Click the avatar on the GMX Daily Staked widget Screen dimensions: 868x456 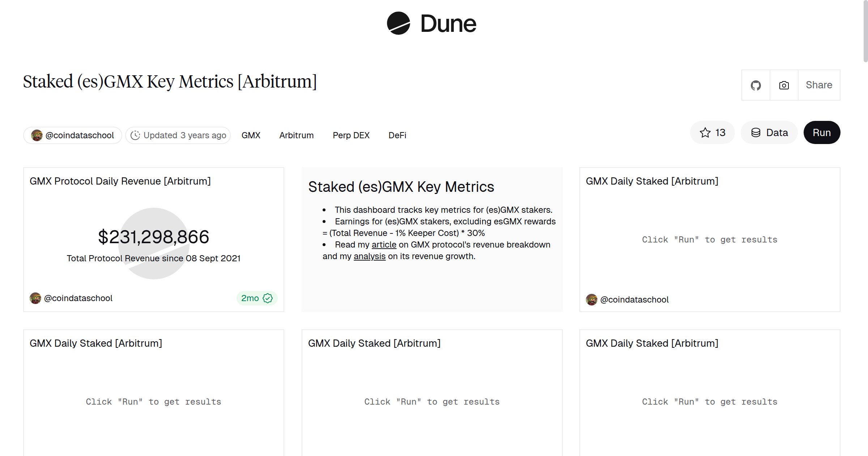tap(592, 299)
